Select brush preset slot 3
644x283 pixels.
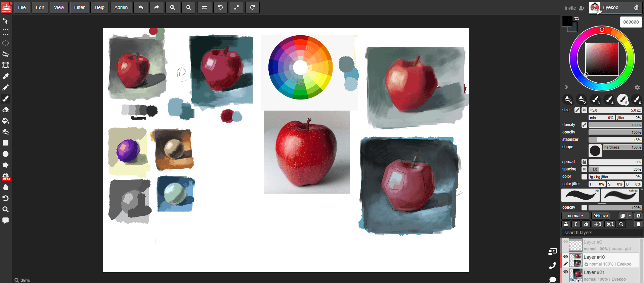point(595,99)
